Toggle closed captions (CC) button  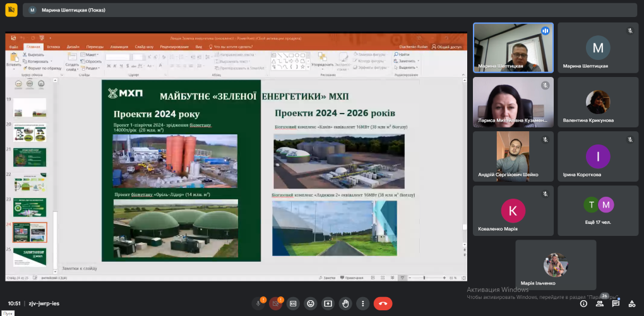point(293,303)
